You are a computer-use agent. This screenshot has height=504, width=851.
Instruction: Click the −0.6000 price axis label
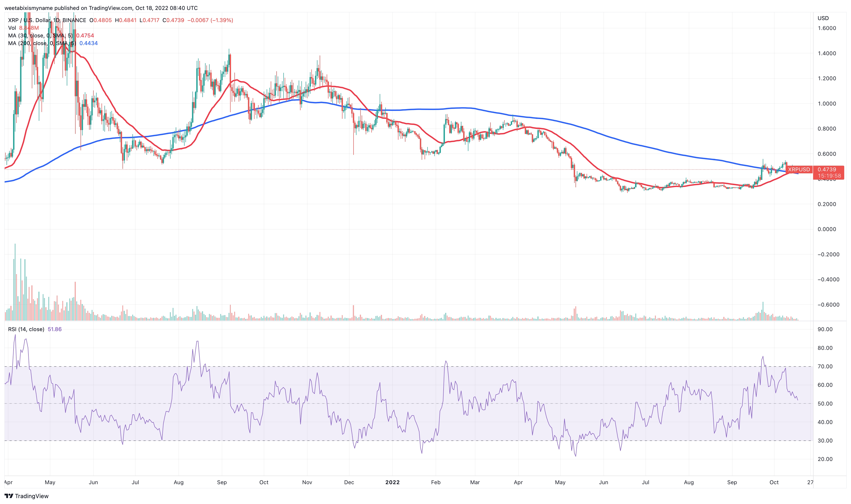(x=828, y=305)
